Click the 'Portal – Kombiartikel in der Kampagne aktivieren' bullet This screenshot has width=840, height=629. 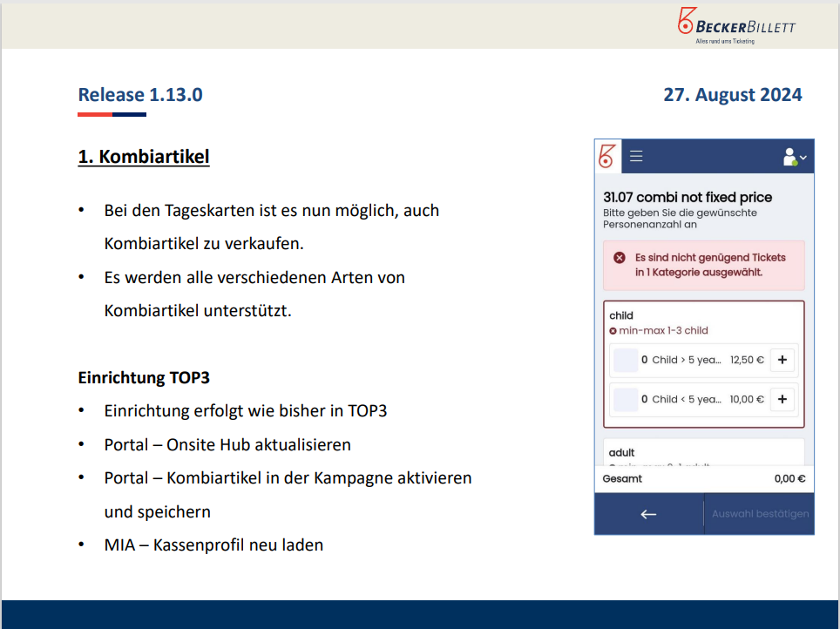click(288, 495)
